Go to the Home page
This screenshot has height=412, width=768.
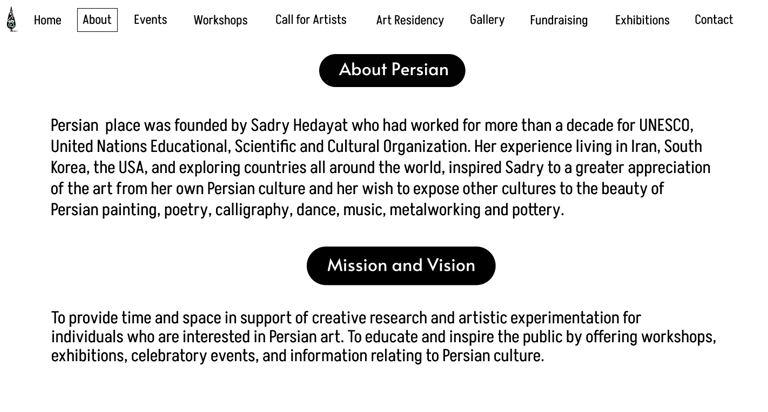click(47, 20)
